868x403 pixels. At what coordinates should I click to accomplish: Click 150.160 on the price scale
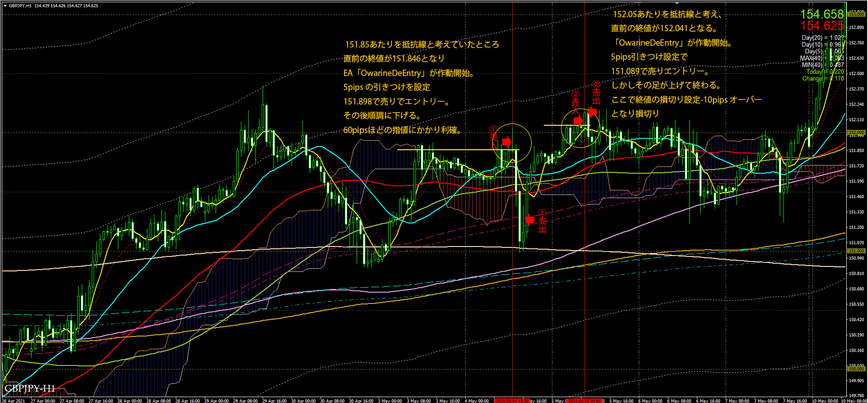tap(857, 351)
